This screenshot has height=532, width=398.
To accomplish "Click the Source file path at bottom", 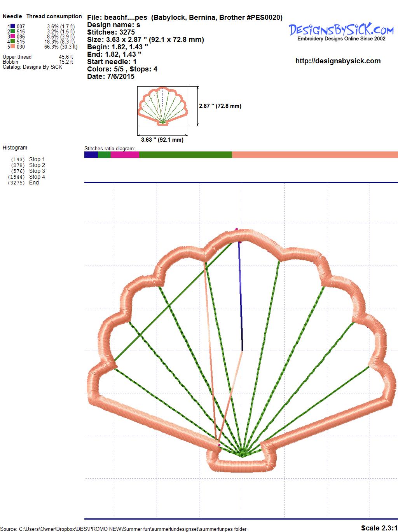I will pos(124,529).
